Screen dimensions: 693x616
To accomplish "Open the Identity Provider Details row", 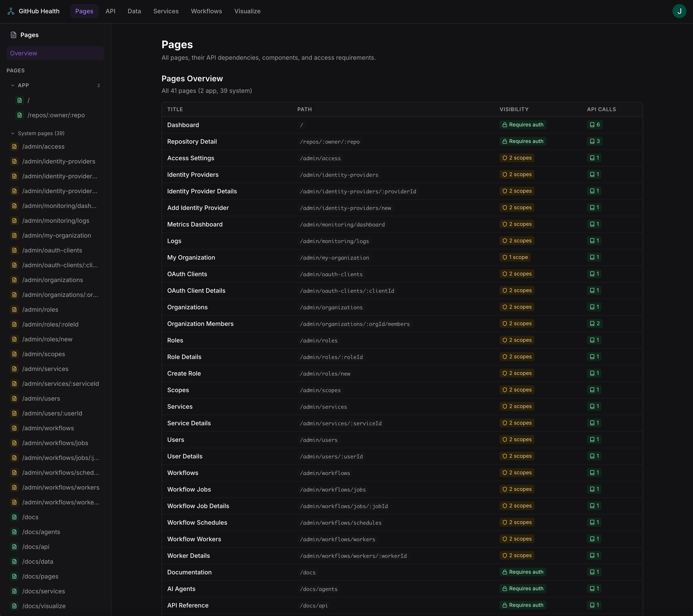I will point(402,191).
